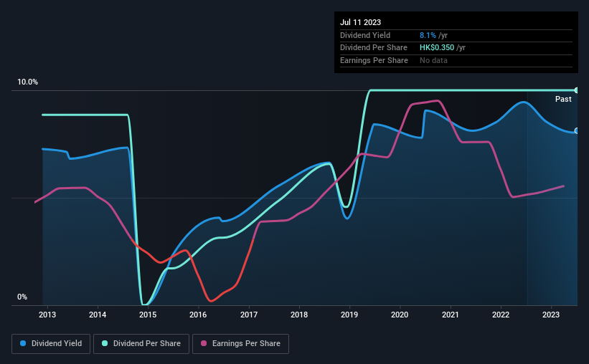Click the 2013 x-axis label
This screenshot has width=589, height=364.
(47, 315)
